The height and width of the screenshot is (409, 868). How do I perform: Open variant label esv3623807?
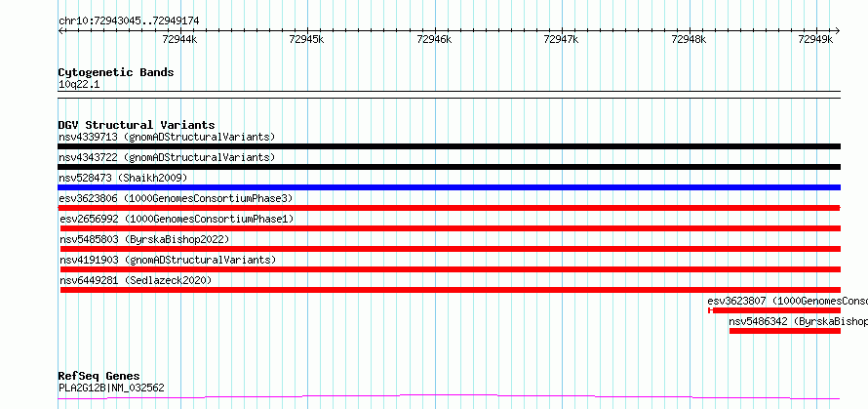click(x=787, y=301)
